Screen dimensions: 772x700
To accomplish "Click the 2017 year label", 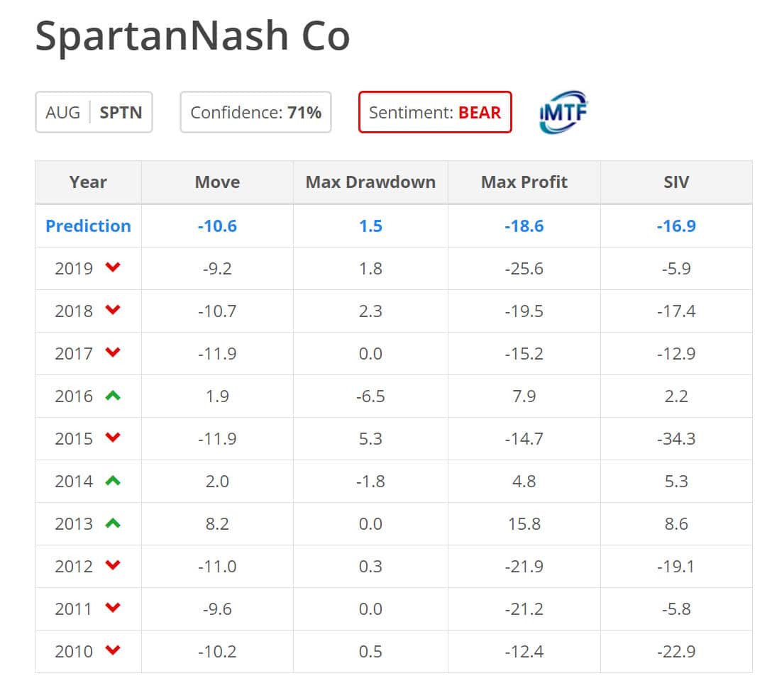I will click(x=74, y=354).
